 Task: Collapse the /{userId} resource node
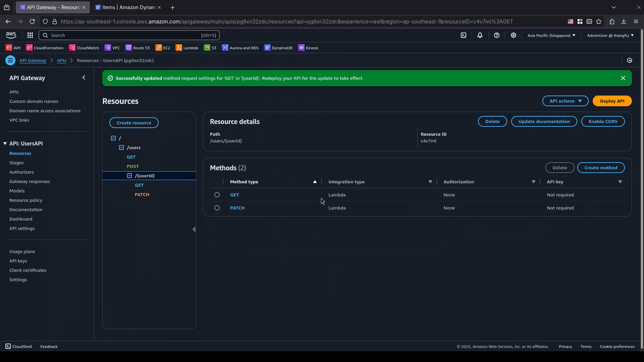point(129,176)
